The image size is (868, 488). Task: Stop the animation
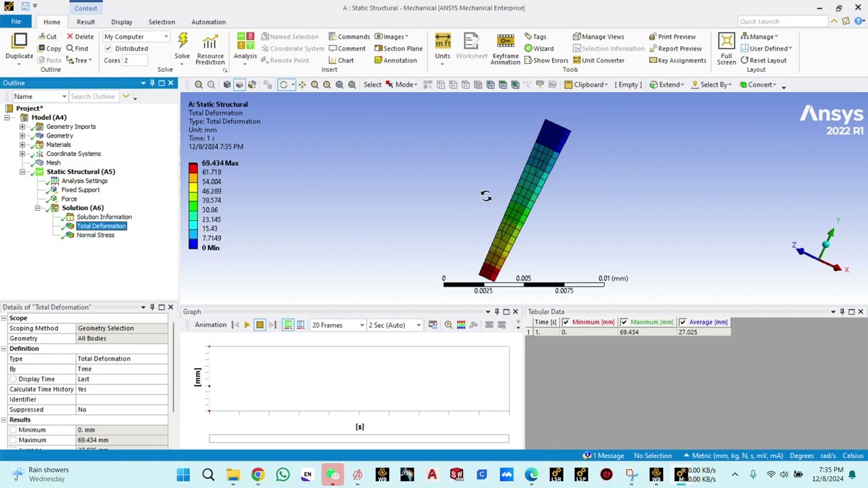260,325
